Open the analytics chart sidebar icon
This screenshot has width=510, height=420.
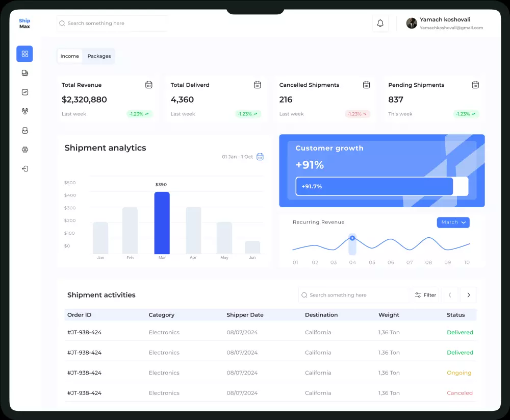click(x=24, y=92)
